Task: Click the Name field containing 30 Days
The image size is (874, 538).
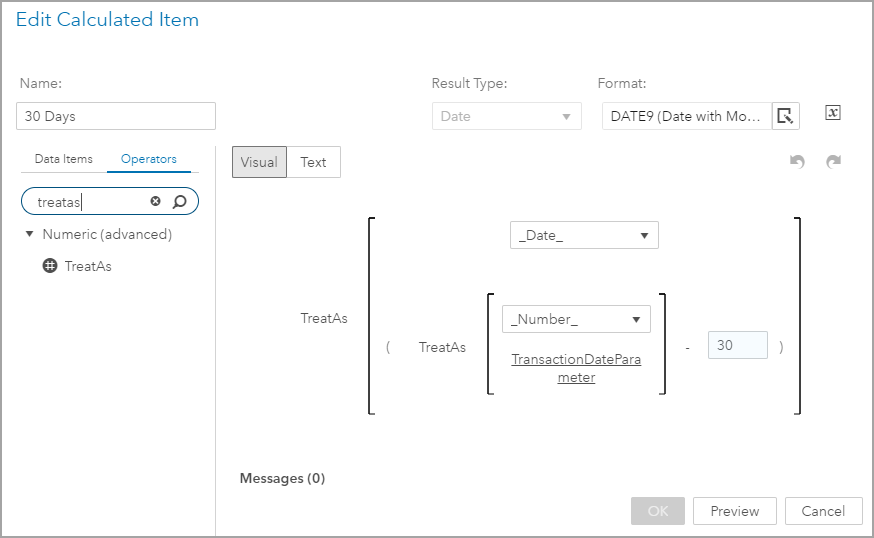Action: pyautogui.click(x=116, y=116)
